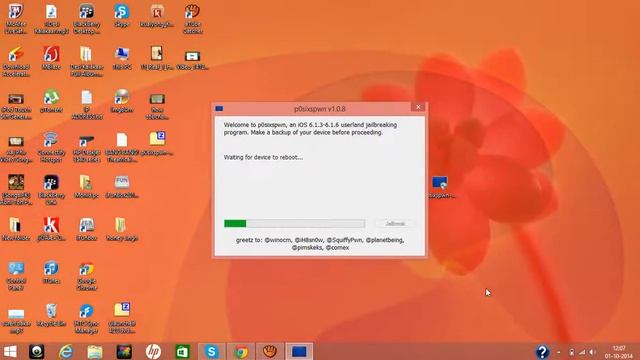Open the Control Panel desktop icon
Screen dimensions: 640x360
click(16, 276)
